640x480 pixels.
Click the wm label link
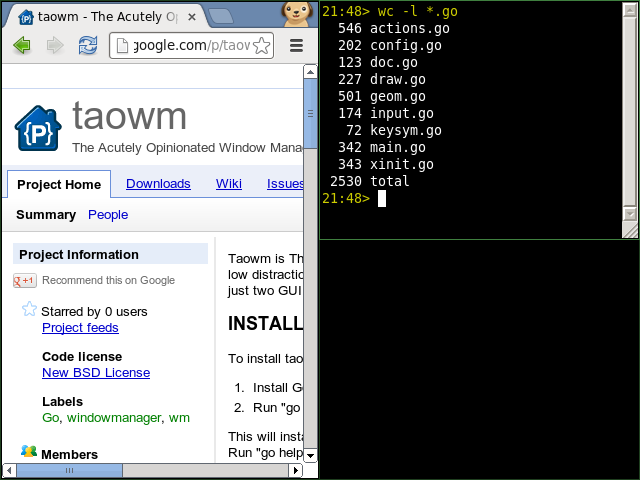pyautogui.click(x=179, y=418)
